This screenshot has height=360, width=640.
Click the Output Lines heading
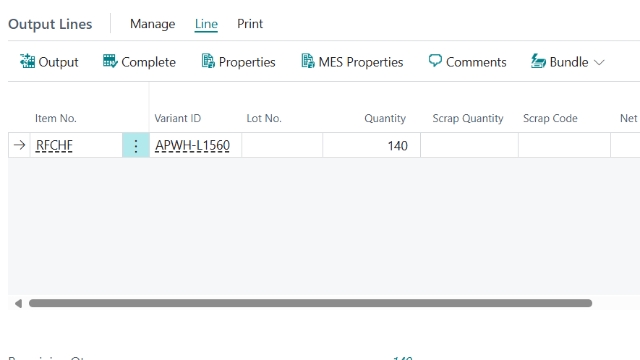click(x=50, y=24)
